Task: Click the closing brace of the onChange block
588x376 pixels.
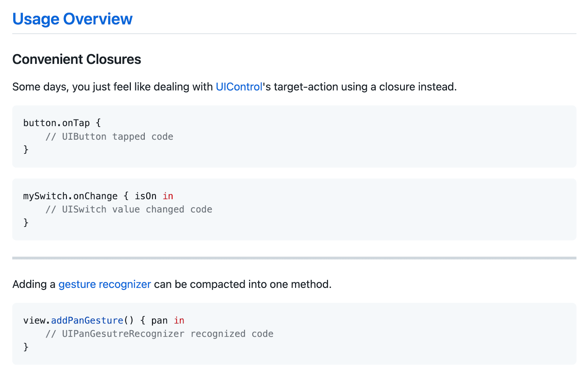Action: click(x=26, y=223)
